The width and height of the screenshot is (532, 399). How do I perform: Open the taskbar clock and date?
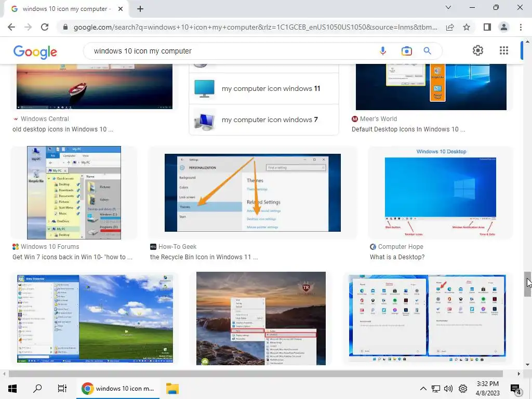pos(487,389)
